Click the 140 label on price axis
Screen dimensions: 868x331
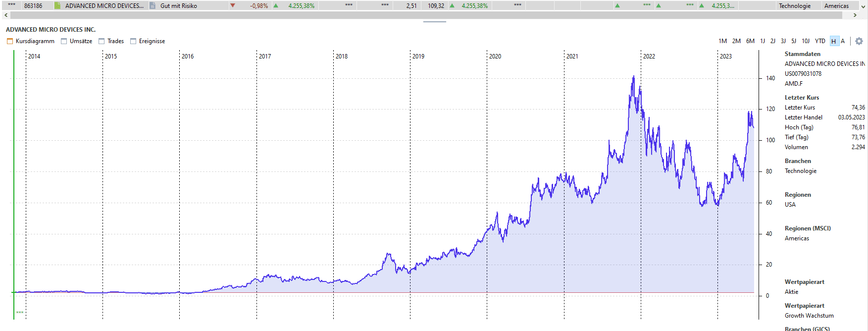click(x=770, y=78)
